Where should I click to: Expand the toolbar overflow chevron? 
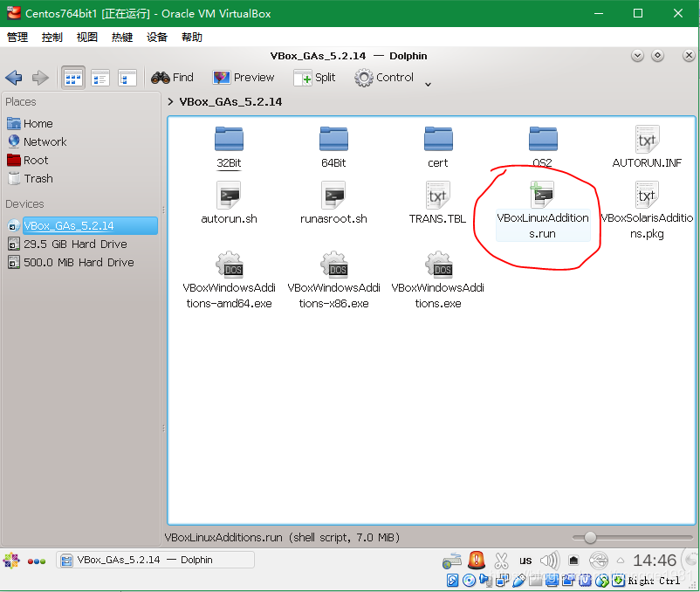428,85
